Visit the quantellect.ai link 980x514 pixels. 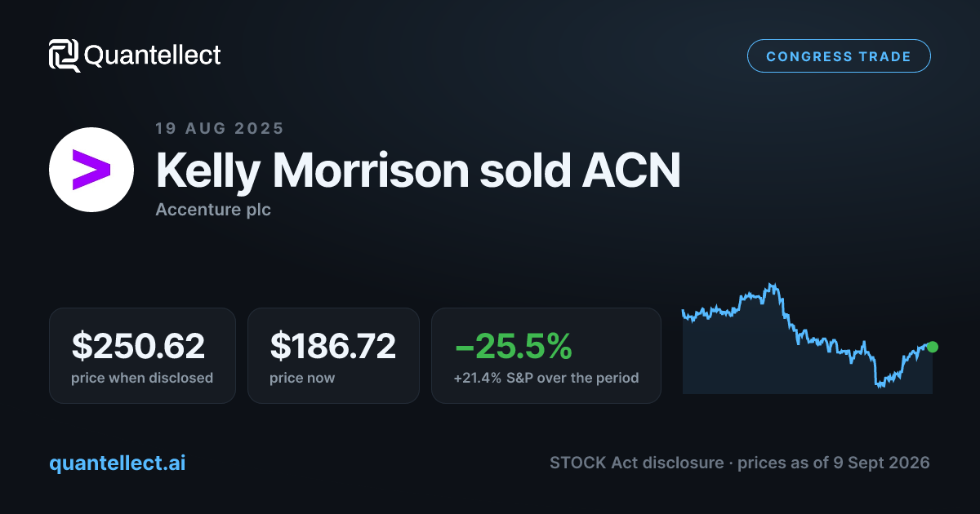[118, 463]
